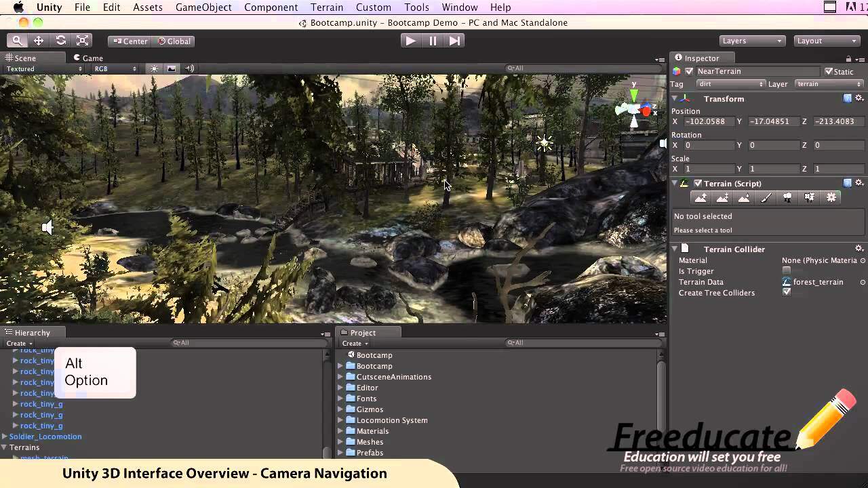Open the Terrain Settings gear tool
This screenshot has height=488, width=868.
[x=831, y=197]
